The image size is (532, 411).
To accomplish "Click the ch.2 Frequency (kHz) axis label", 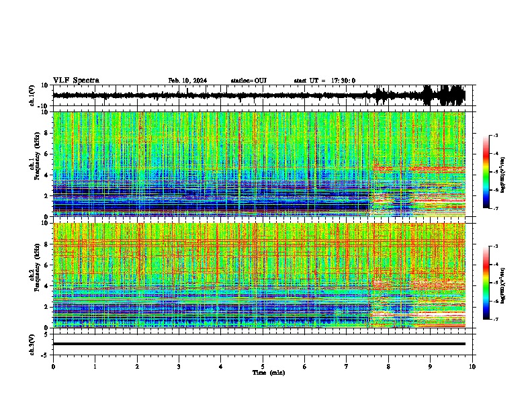I will 35,267.
